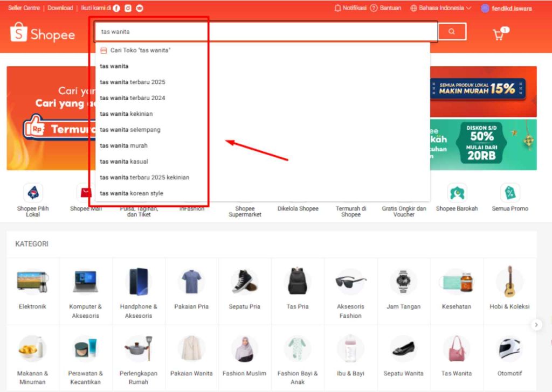Open Bantuan help link

point(386,8)
